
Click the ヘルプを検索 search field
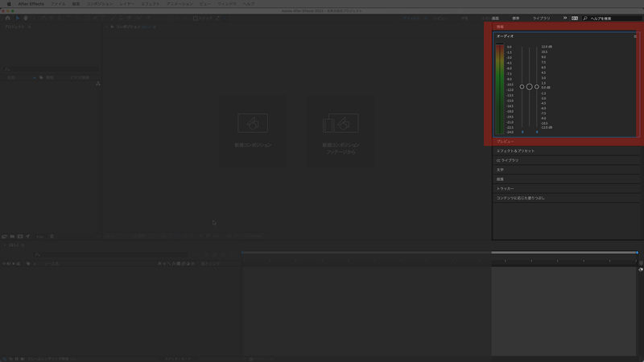point(612,17)
